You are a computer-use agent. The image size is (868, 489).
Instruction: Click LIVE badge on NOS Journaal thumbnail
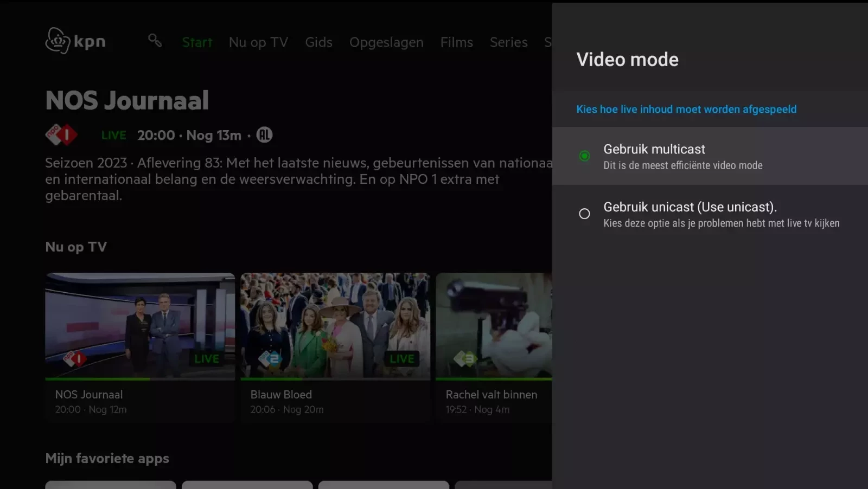tap(207, 358)
